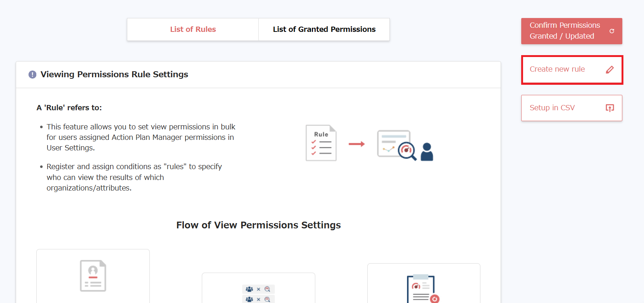Click the Flow of View Permissions Settings heading
The width and height of the screenshot is (644, 303).
pyautogui.click(x=258, y=225)
